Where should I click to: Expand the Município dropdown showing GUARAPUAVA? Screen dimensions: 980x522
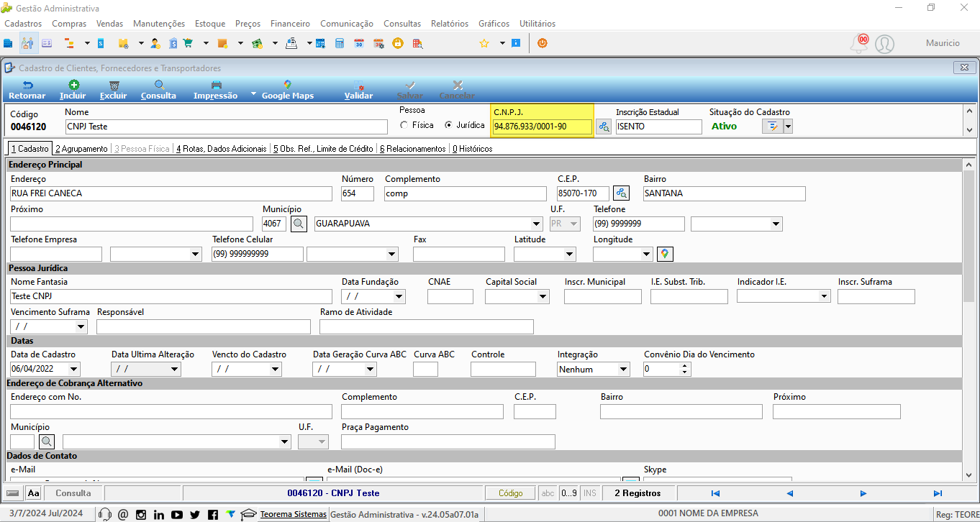point(536,224)
